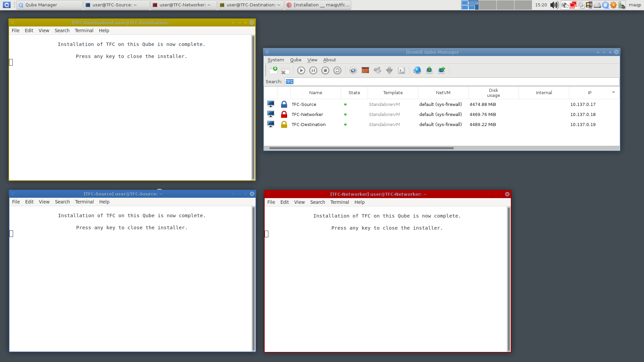Screen dimensions: 644x362
Task: Click the global settings globe icon
Action: (417, 70)
